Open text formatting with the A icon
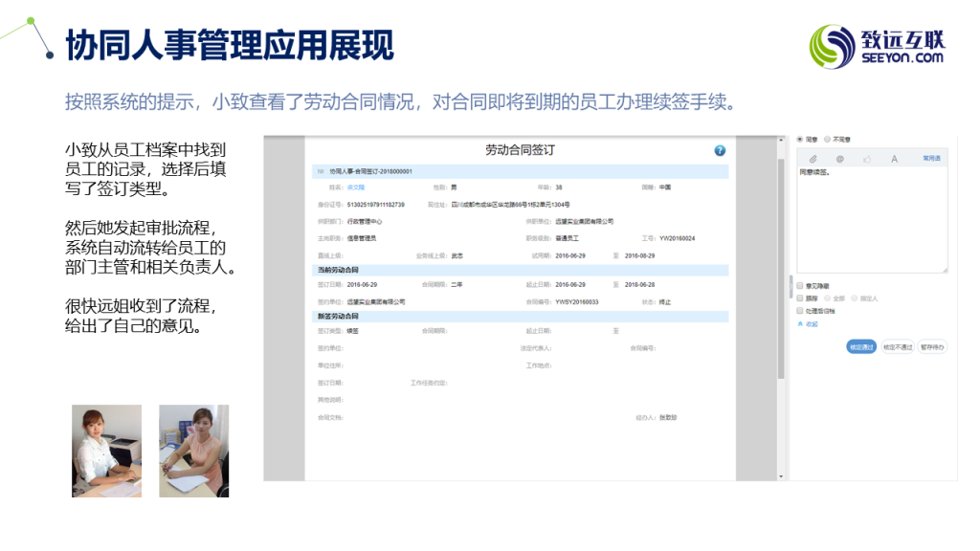The height and width of the screenshot is (551, 980). click(894, 158)
